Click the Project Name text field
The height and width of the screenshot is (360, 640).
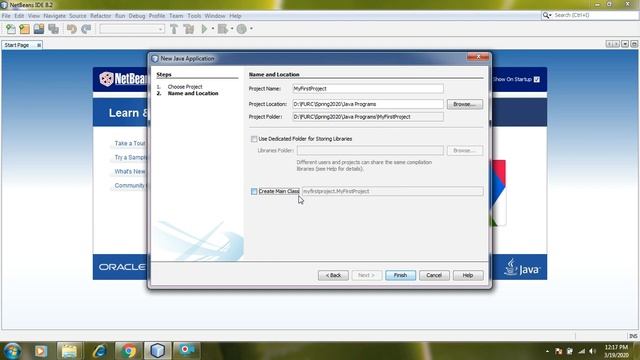click(368, 89)
